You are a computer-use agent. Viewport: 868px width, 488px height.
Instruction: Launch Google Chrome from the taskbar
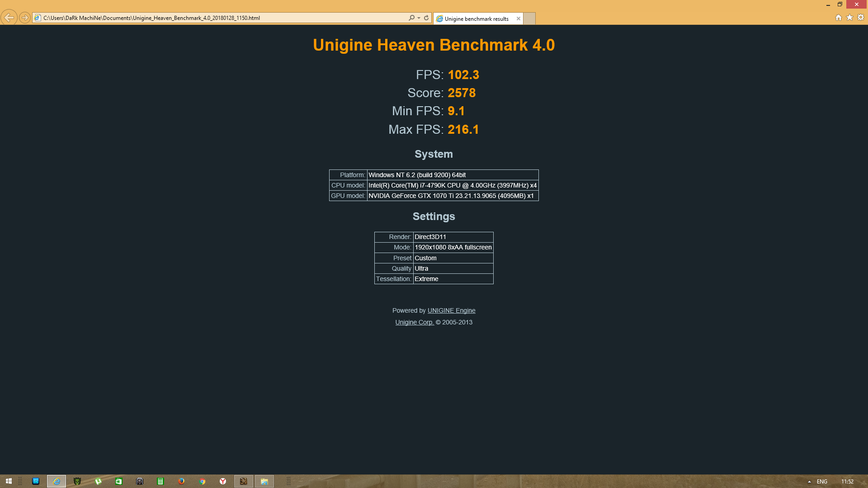pos(202,481)
